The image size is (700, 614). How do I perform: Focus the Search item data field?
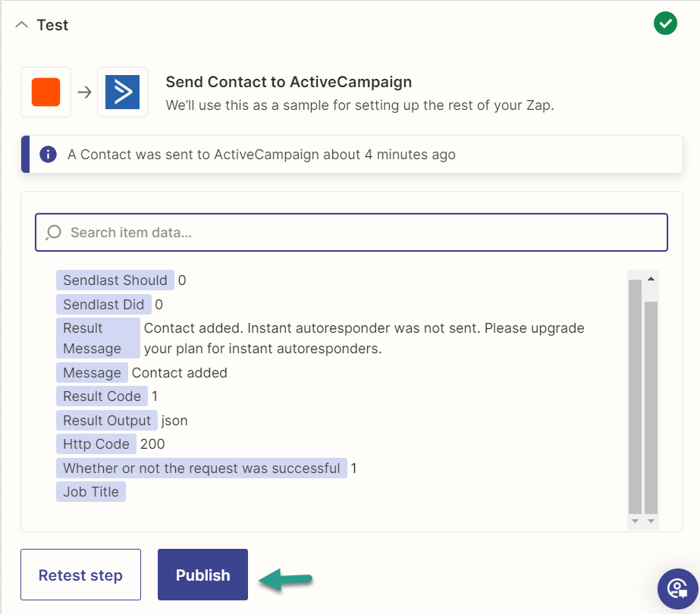(x=351, y=233)
